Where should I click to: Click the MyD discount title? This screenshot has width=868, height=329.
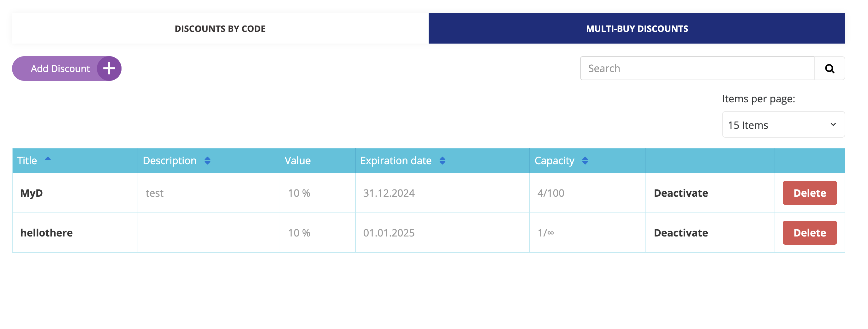[32, 193]
